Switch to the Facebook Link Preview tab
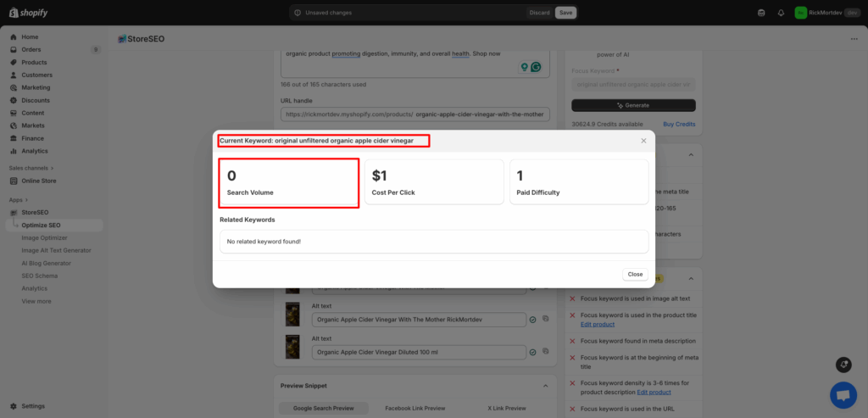This screenshot has width=868, height=418. tap(415, 408)
